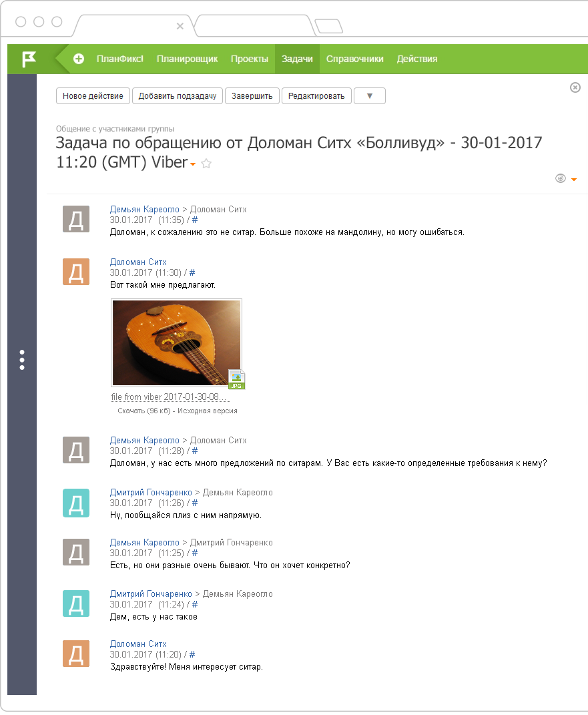This screenshot has width=588, height=715.
Task: Toggle the eye watch icon
Action: [x=561, y=178]
